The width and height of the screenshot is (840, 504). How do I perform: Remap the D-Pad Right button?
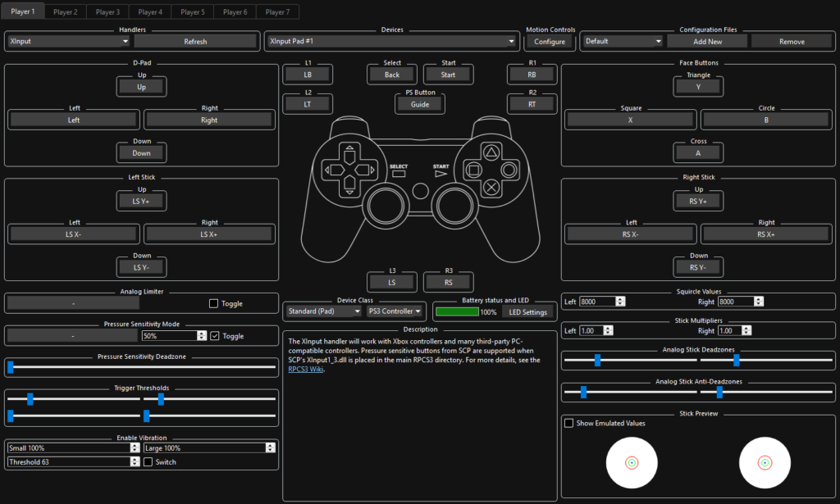coord(209,120)
